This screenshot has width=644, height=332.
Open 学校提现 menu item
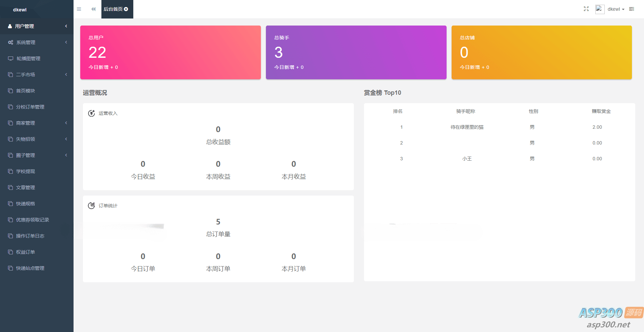pyautogui.click(x=37, y=171)
